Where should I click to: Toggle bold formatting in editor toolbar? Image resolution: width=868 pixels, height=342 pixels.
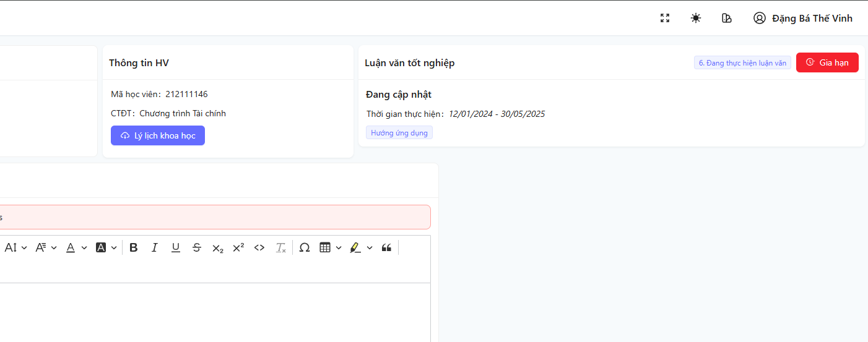click(x=134, y=248)
